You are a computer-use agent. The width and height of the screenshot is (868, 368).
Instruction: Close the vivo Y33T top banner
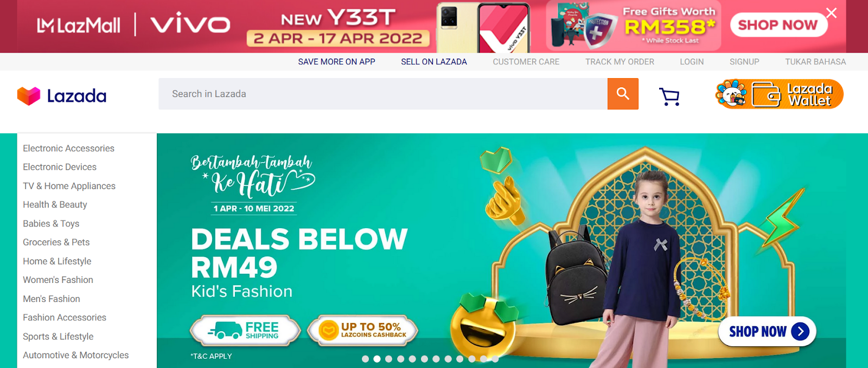coord(831,13)
